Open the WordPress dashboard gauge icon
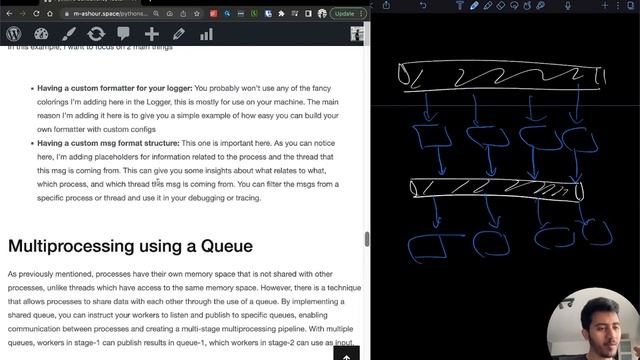Screen dimensions: 640x360 41,34
